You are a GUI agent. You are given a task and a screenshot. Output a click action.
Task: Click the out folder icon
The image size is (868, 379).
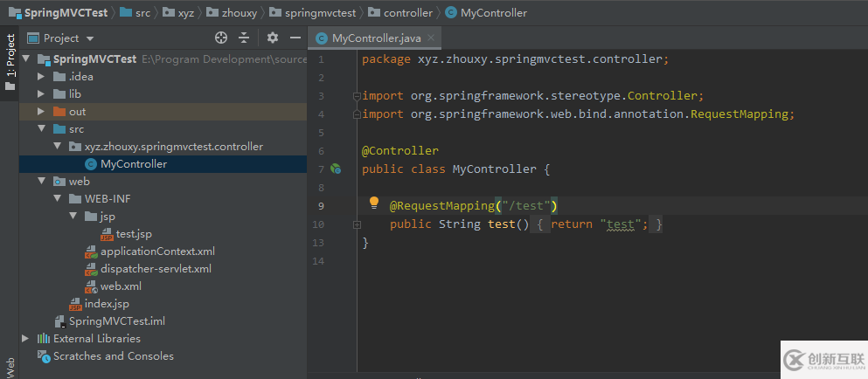(x=59, y=112)
